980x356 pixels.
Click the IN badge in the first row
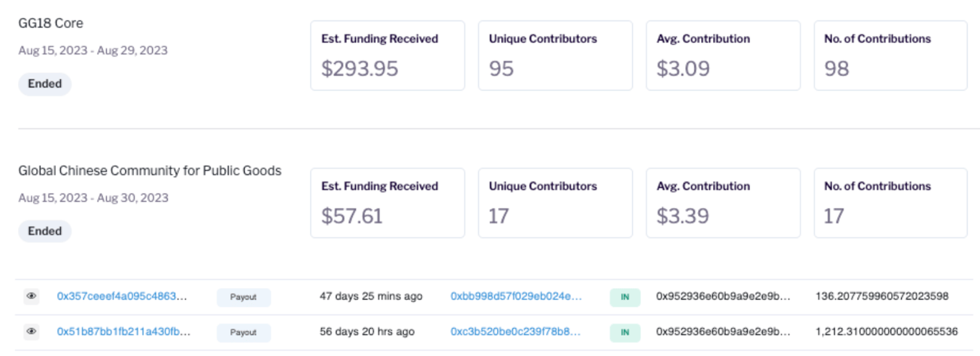click(625, 297)
